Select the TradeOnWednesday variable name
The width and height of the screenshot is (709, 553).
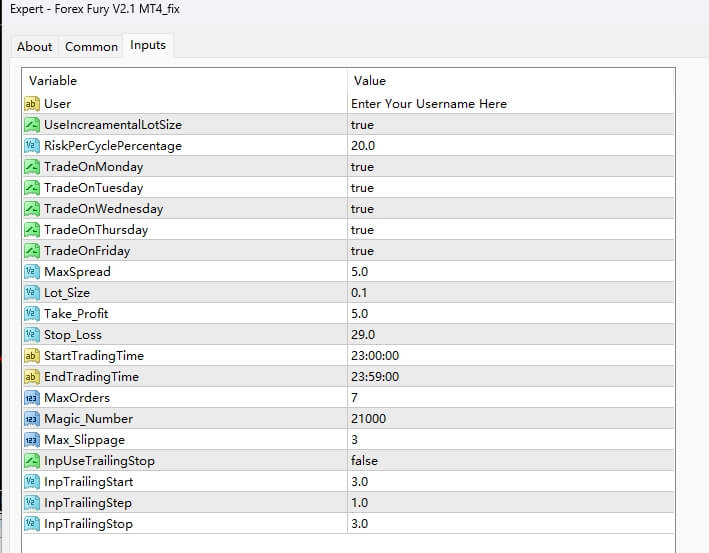[x=104, y=209]
